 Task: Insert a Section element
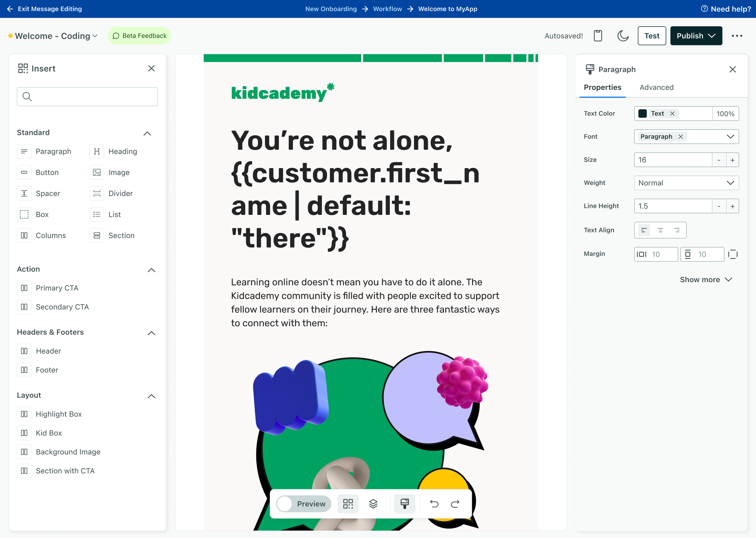click(112, 235)
